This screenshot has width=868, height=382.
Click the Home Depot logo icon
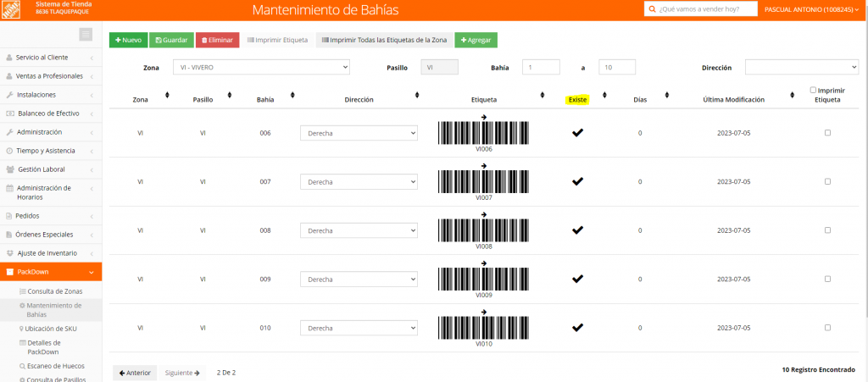coord(11,9)
